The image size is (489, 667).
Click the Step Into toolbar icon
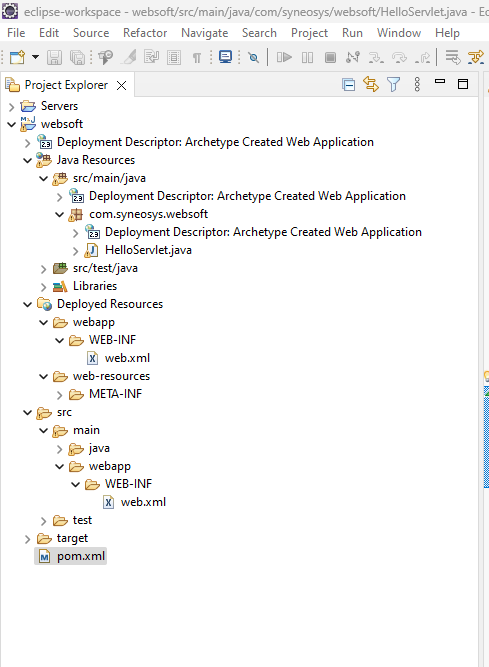[x=376, y=57]
